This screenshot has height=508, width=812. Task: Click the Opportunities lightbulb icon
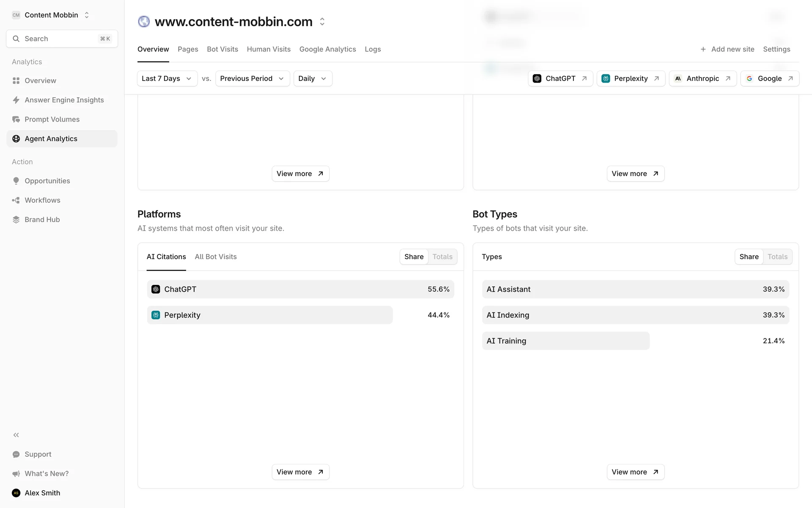(x=16, y=181)
